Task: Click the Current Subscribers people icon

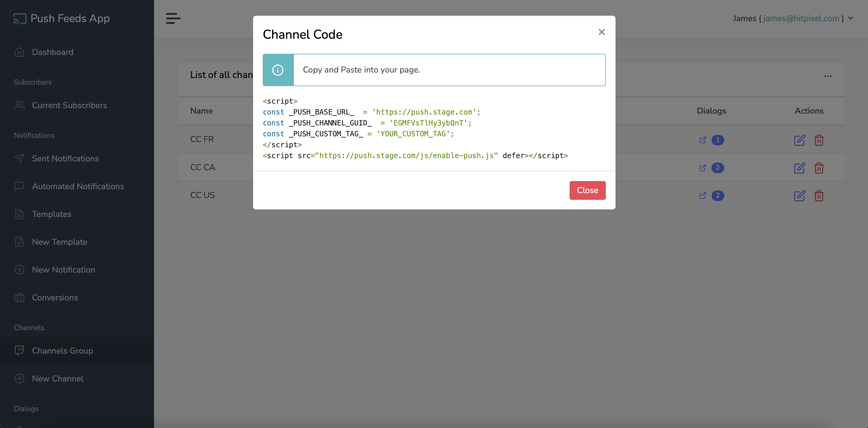Action: click(19, 105)
